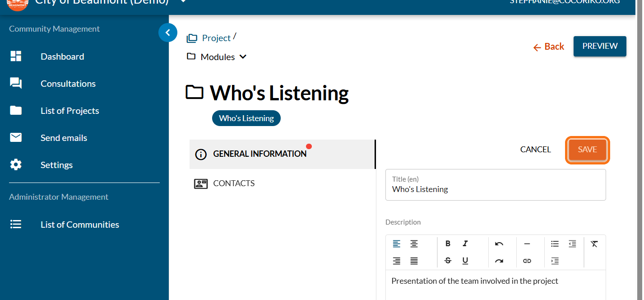Insert a horizontal rule line
644x300 pixels.
pos(527,244)
